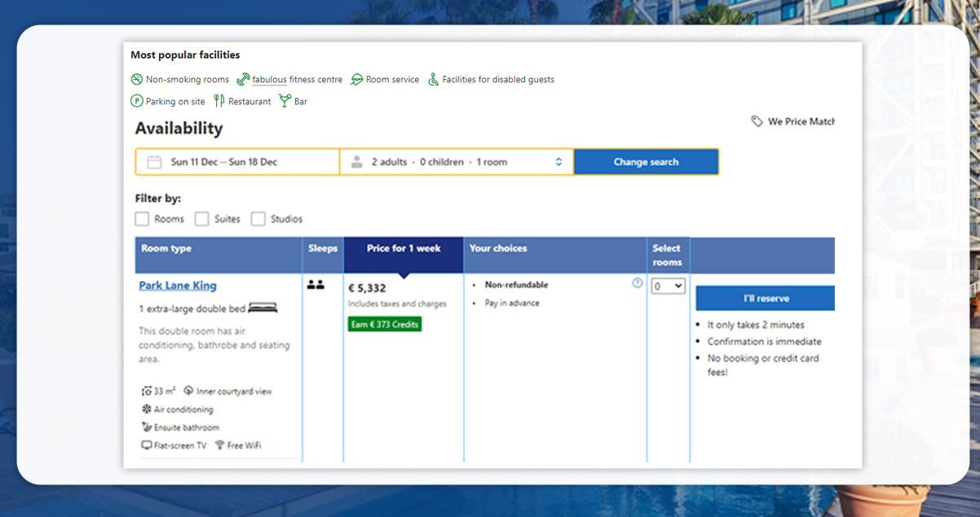Click the Air conditioning snowflake icon
Screen dimensions: 980x517
pyautogui.click(x=147, y=409)
